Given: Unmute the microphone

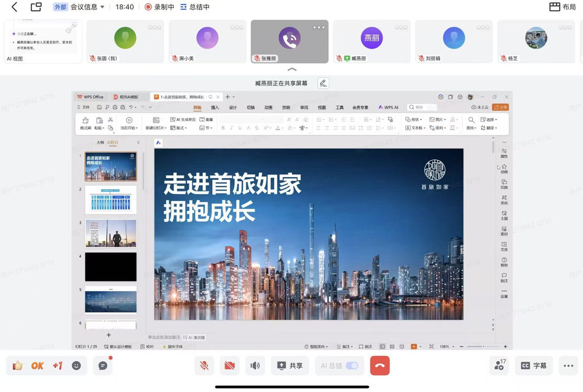Looking at the screenshot, I should point(204,366).
